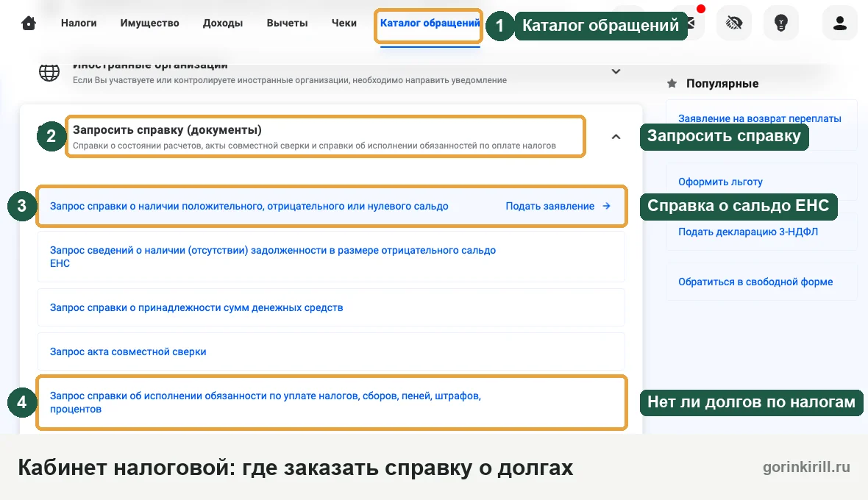
Task: Open the Налоги tab
Action: click(79, 24)
